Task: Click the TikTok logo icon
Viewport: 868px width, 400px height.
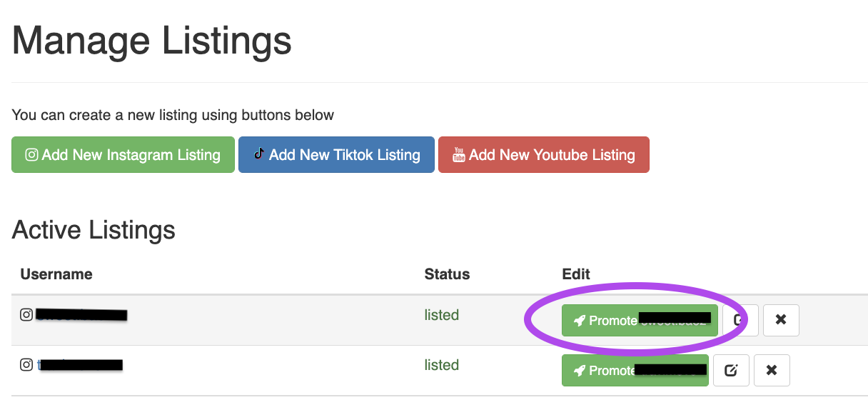Action: (259, 154)
